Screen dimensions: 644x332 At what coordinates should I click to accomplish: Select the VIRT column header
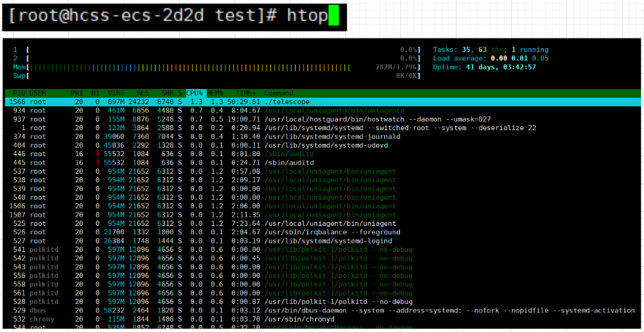point(116,93)
